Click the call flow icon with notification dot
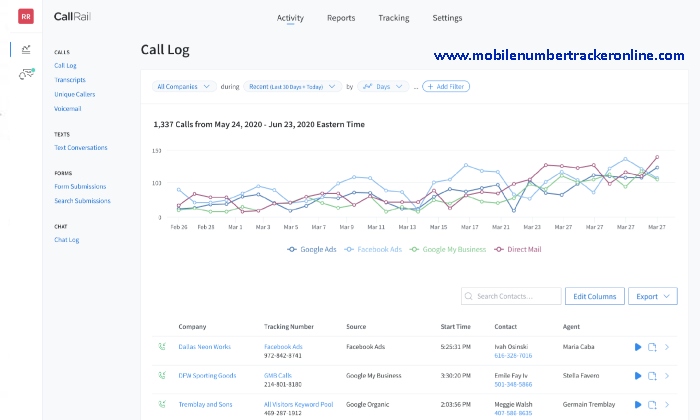Screen dimensions: 700x420 [x=26, y=74]
